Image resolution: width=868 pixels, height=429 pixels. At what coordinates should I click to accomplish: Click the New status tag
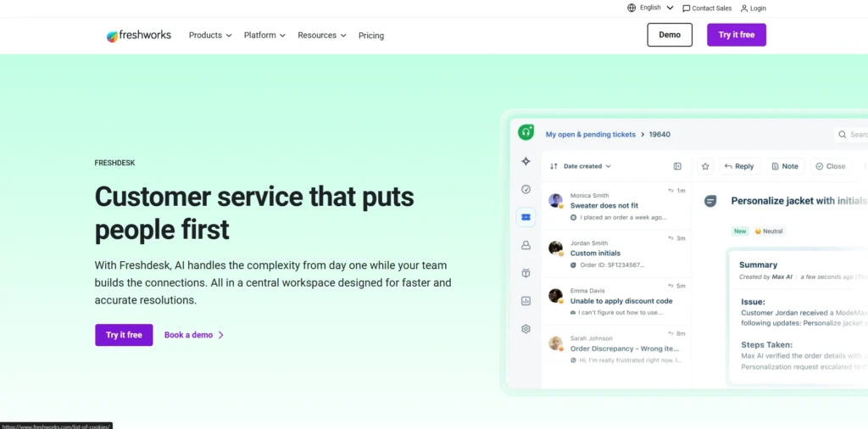740,231
